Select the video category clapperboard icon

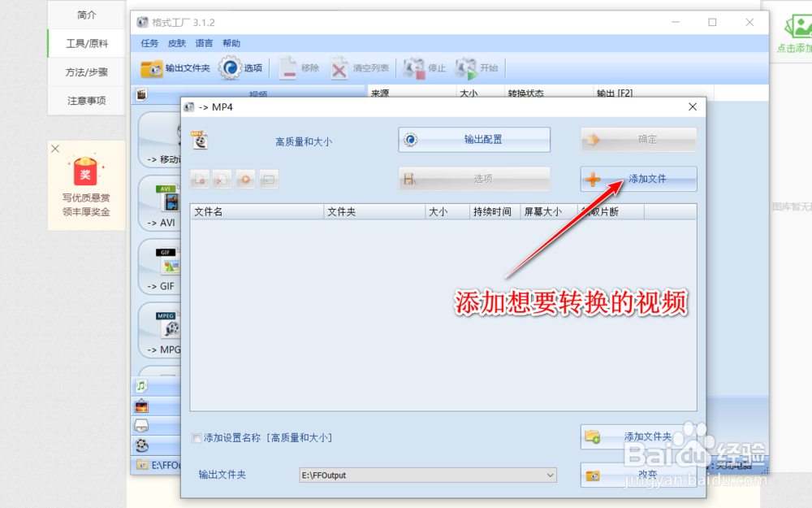(x=141, y=94)
